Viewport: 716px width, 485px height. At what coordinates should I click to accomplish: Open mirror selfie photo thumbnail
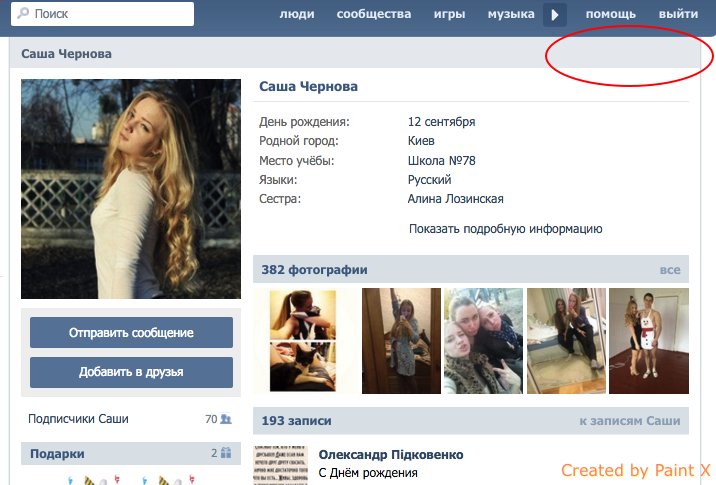click(401, 341)
